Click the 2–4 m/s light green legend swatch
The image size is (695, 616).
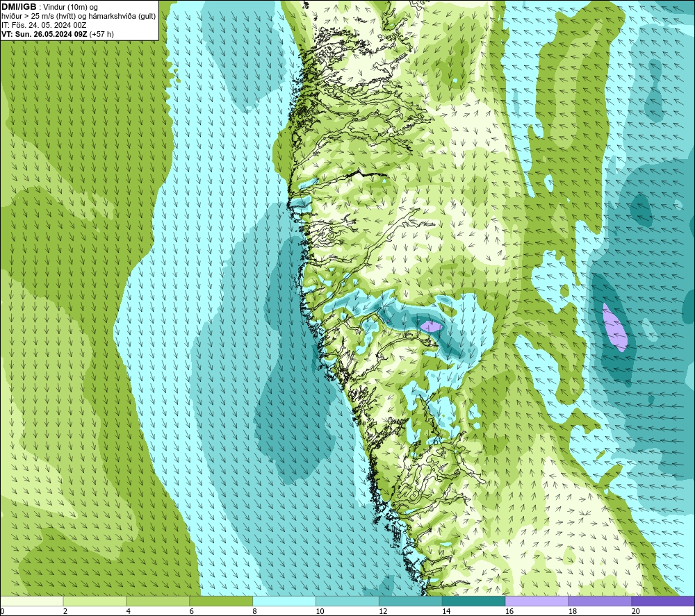pos(95,601)
